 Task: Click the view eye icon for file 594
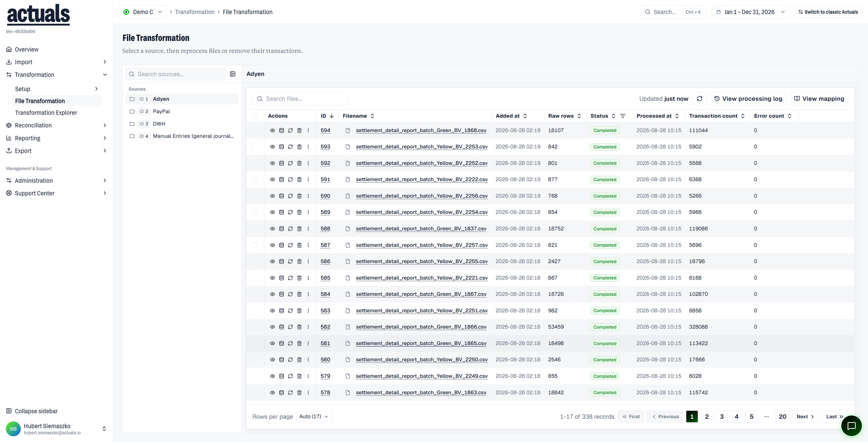click(273, 130)
